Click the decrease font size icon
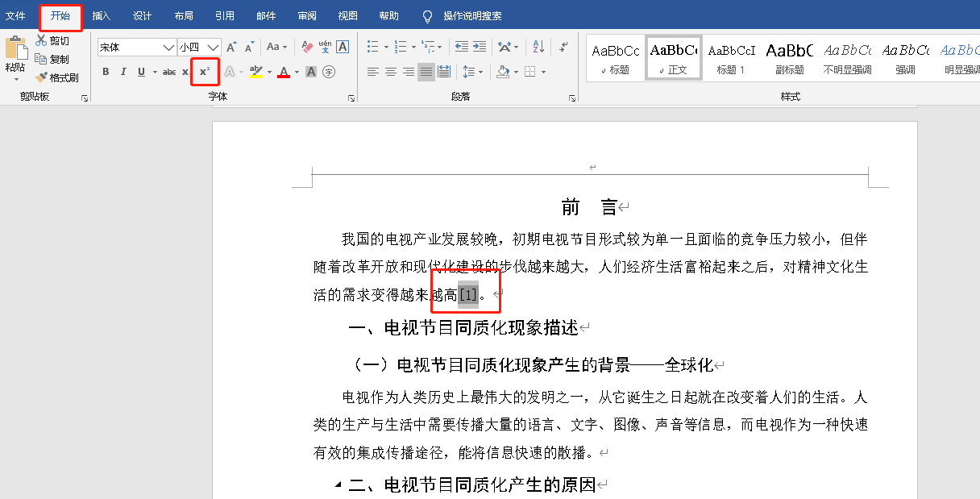The height and width of the screenshot is (499, 980). [x=251, y=47]
